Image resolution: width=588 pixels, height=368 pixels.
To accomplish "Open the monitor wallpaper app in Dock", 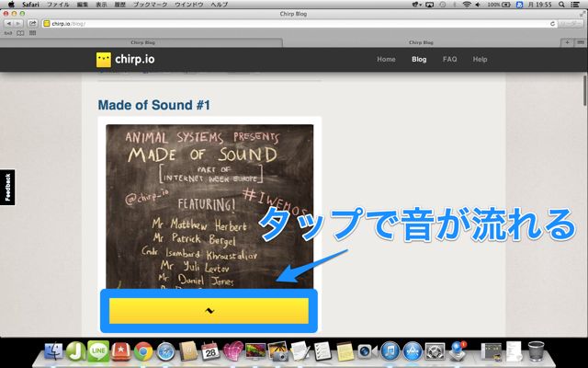I will 255,351.
